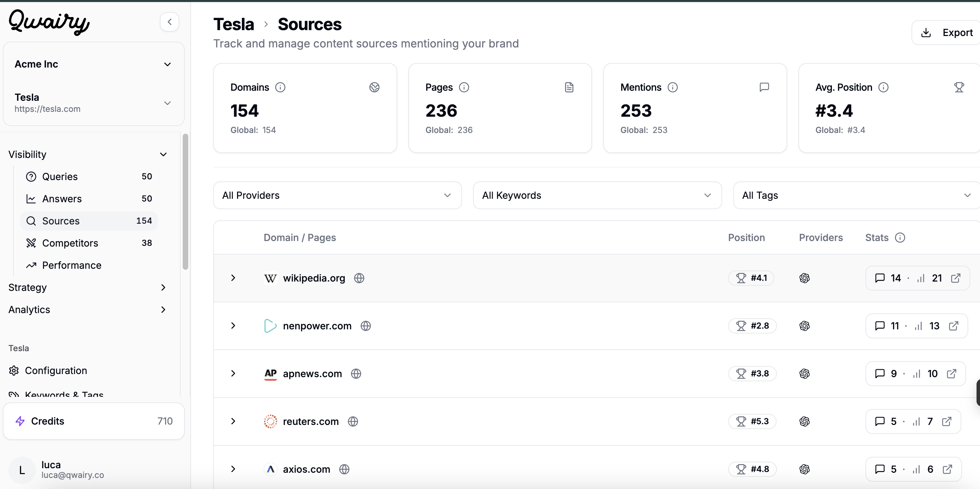Open external link icon in reuters.com row
Image resolution: width=980 pixels, height=489 pixels.
pos(947,421)
